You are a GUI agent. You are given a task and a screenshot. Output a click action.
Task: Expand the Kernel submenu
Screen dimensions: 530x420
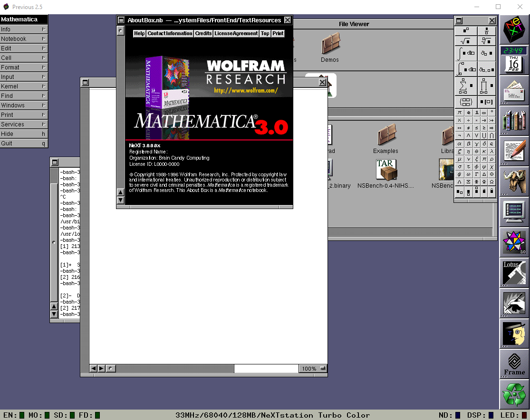(x=24, y=86)
